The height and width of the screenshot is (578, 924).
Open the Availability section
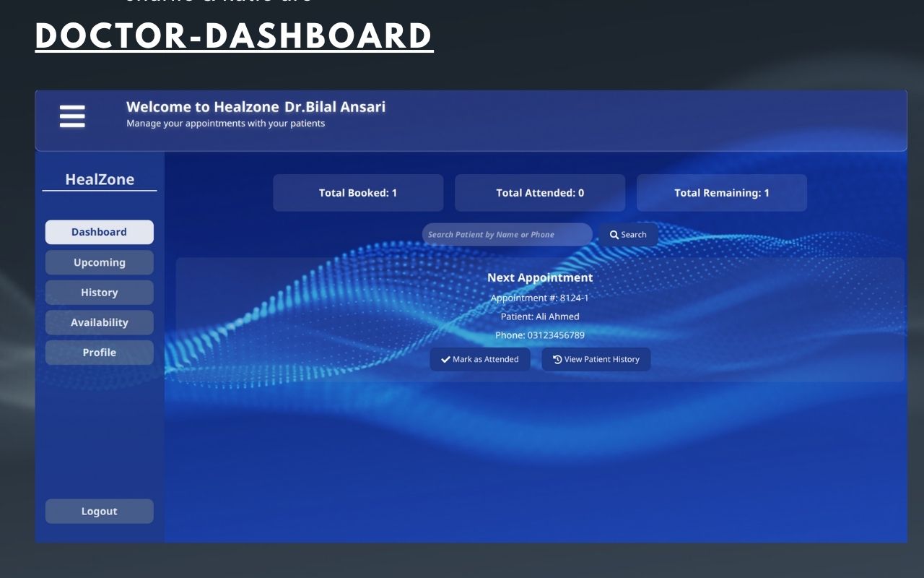(x=99, y=322)
